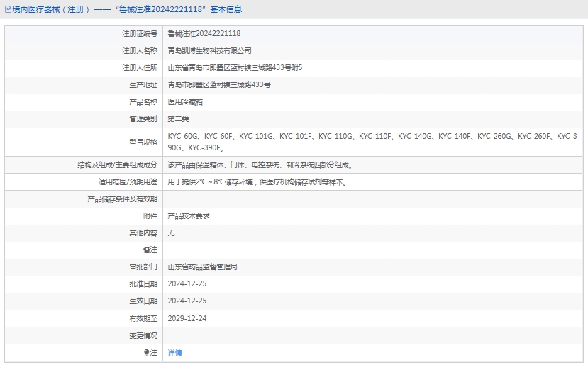The height and width of the screenshot is (365, 588).
Task: Click the bullet icon next to 注
Action: (x=147, y=352)
